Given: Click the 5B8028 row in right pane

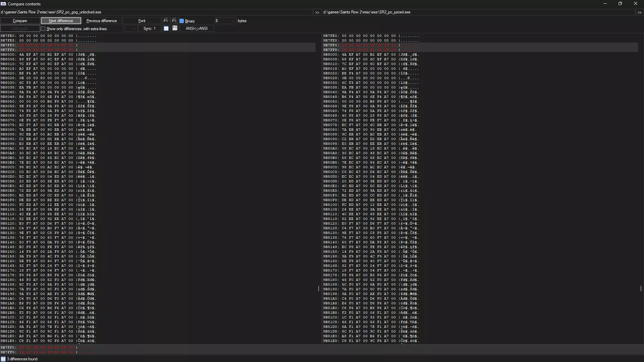Looking at the screenshot, I should pos(480,78).
